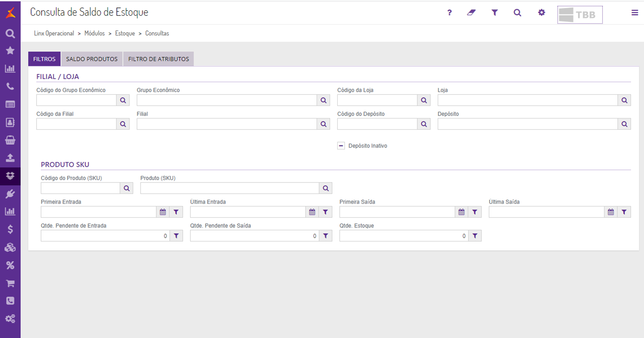Screen dimensions: 644x338
Task: Toggle the Depósito Inativo checkbox
Action: click(x=341, y=146)
